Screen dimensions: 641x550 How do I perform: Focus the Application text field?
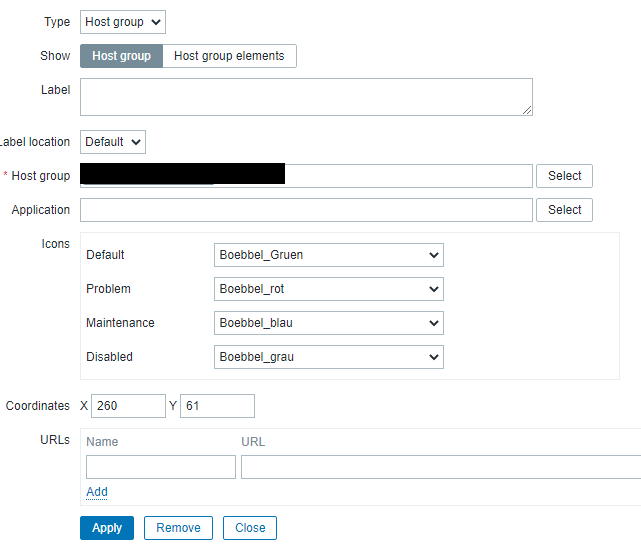point(306,210)
